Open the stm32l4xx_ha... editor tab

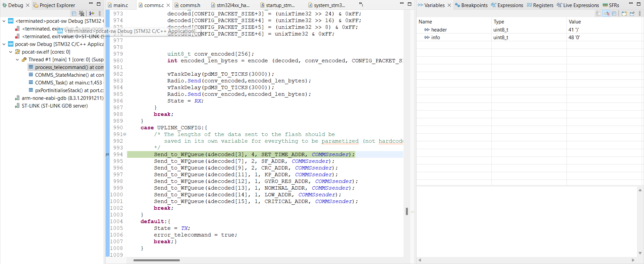click(230, 5)
